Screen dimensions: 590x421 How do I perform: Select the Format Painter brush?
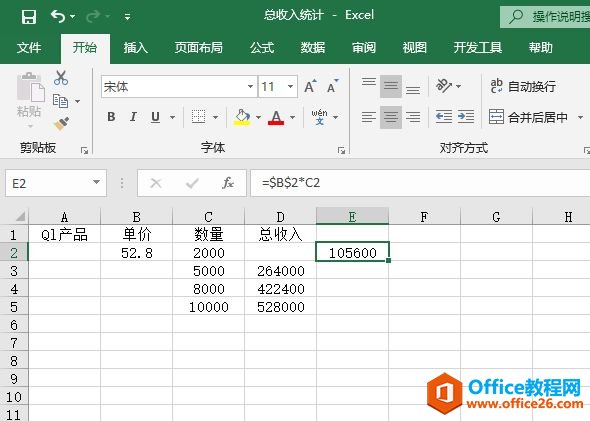point(61,123)
